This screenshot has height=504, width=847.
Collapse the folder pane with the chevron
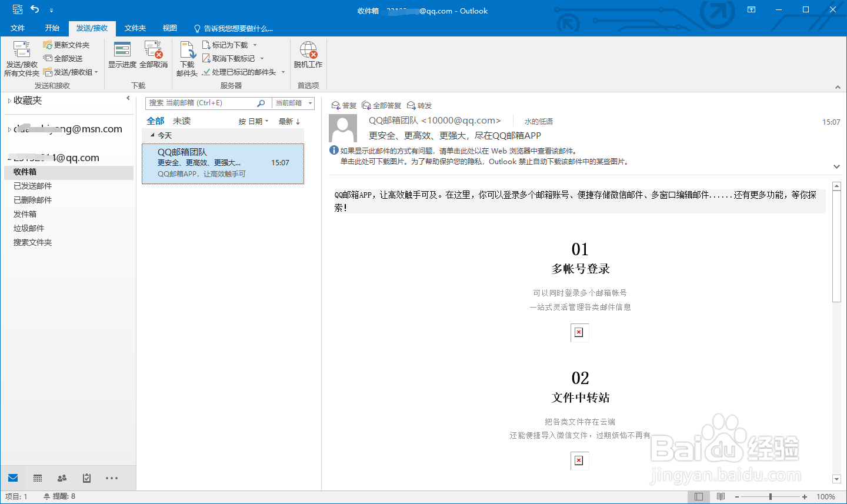click(x=128, y=98)
